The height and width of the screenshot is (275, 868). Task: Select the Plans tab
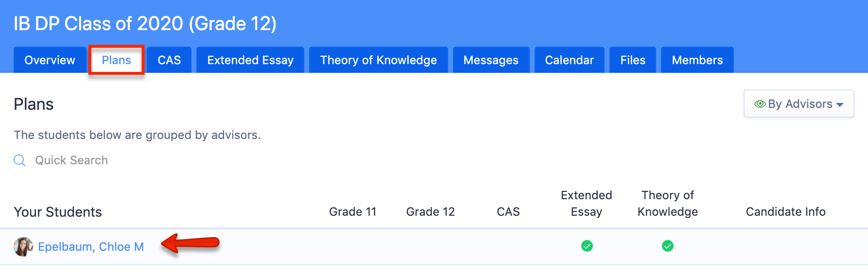pos(116,60)
